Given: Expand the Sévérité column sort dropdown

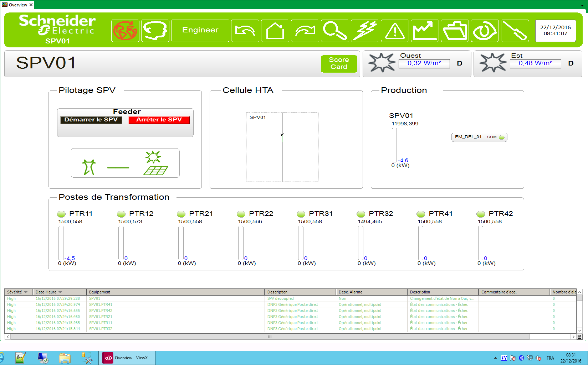Looking at the screenshot, I should (26, 292).
